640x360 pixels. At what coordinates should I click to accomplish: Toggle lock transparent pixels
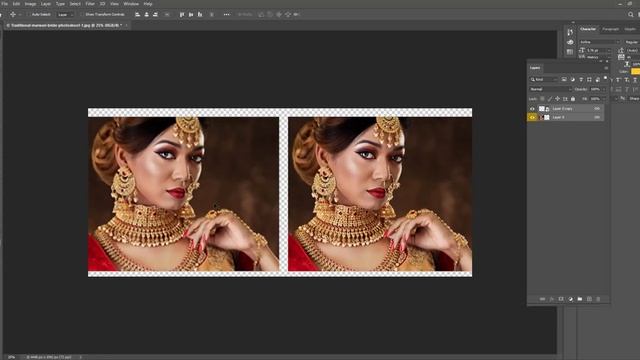coord(542,99)
